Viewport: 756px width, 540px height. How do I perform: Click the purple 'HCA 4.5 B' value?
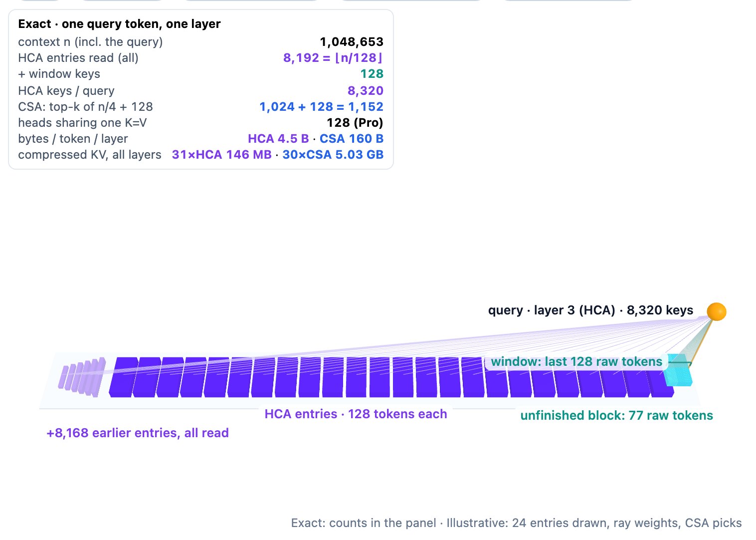coord(278,139)
